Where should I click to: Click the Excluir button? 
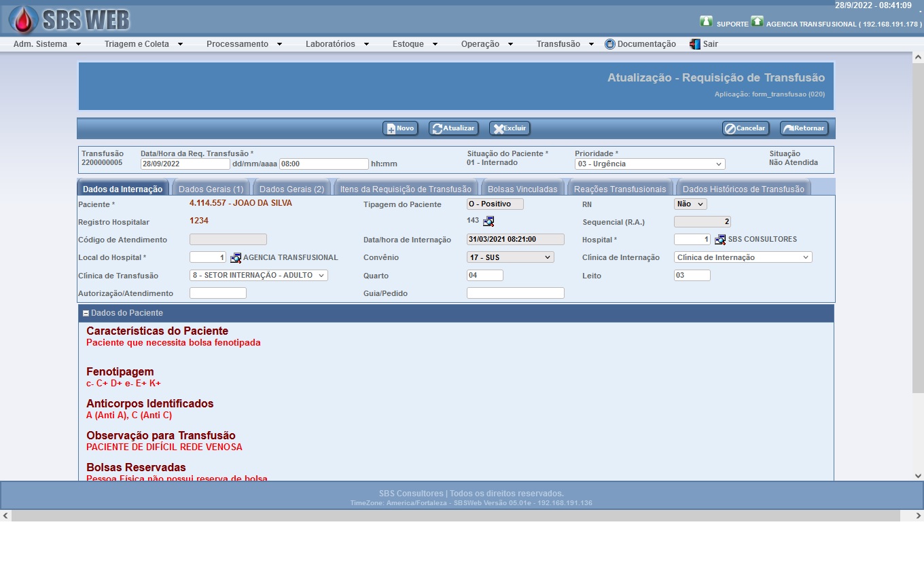tap(510, 128)
